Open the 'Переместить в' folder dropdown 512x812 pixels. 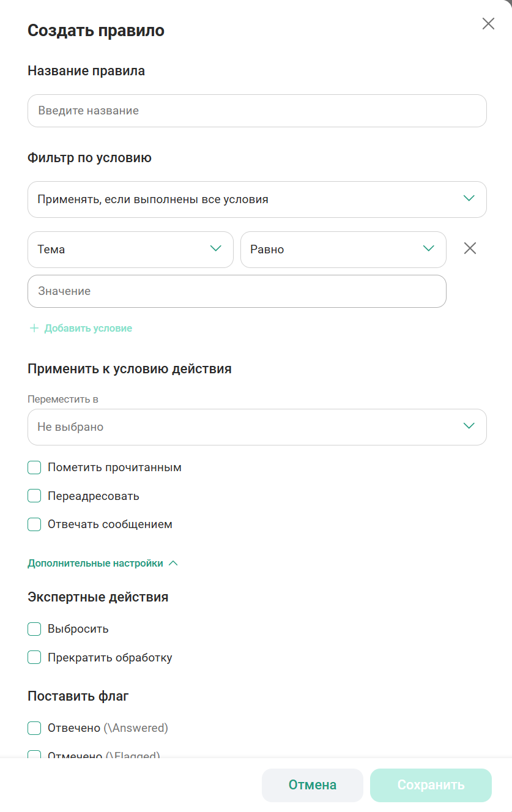click(x=257, y=426)
